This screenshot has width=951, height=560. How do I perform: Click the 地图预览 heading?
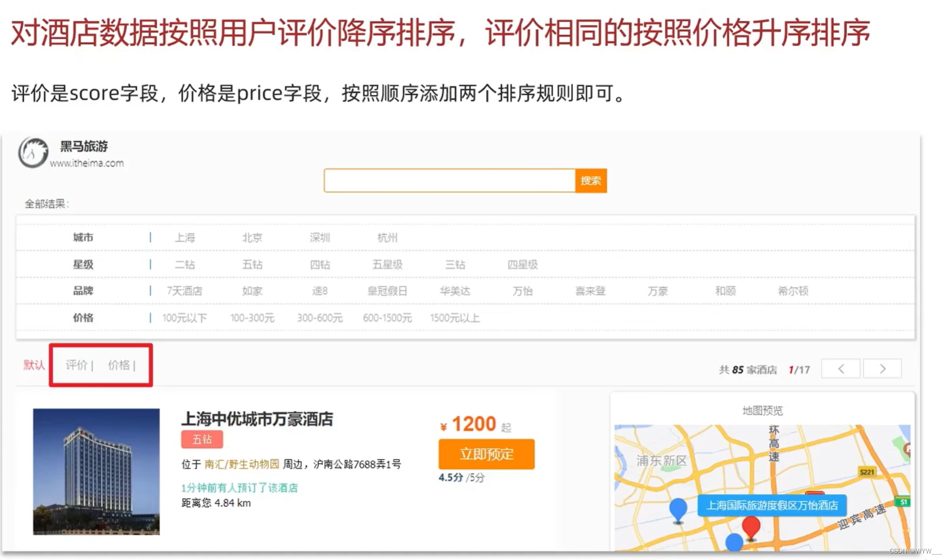[x=763, y=411]
